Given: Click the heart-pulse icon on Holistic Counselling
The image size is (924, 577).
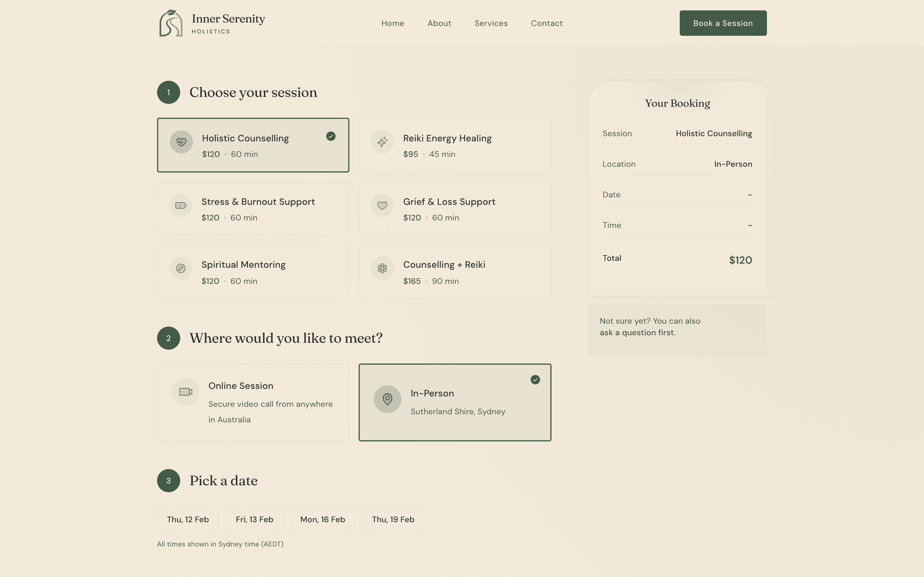Looking at the screenshot, I should (181, 142).
